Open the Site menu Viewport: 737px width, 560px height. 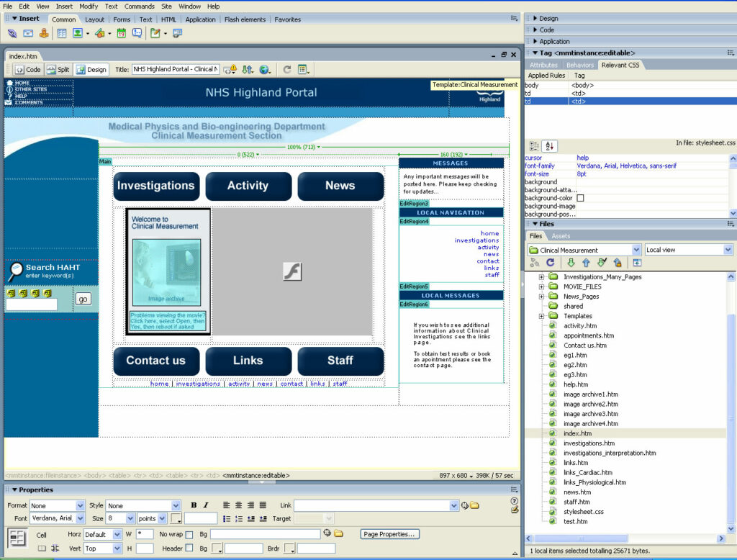point(166,6)
